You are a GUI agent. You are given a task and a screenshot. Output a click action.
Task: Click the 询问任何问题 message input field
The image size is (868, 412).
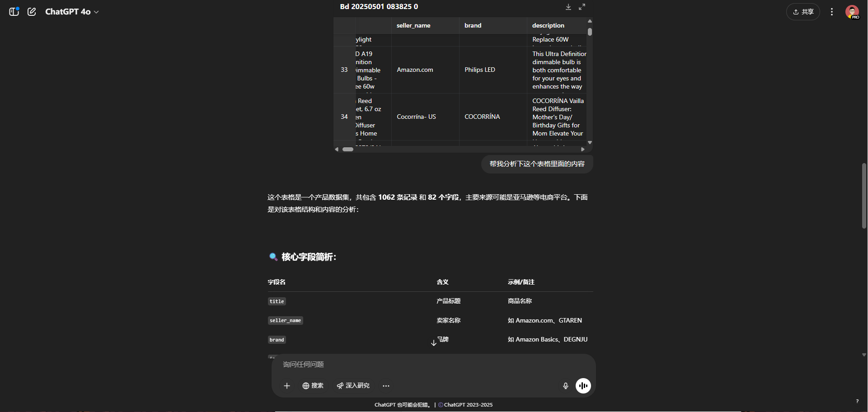pos(407,365)
